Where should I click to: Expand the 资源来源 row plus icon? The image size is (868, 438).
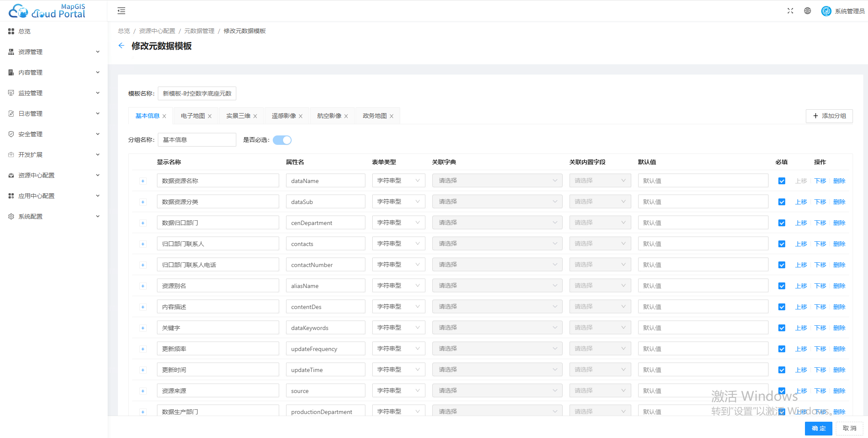tap(143, 391)
